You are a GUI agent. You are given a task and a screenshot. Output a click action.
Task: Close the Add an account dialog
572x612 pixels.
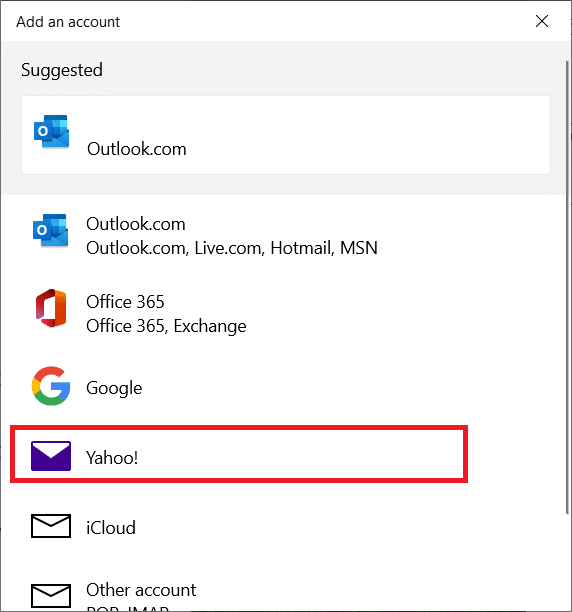tap(542, 21)
